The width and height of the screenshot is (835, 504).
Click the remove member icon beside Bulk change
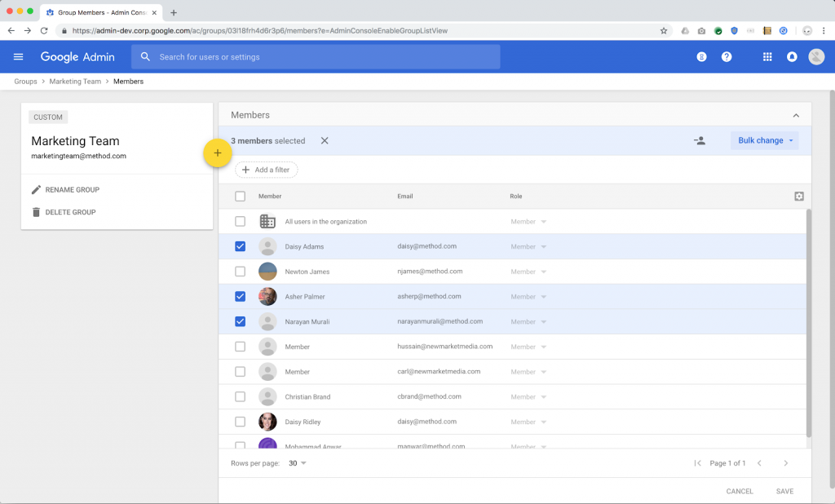(699, 140)
